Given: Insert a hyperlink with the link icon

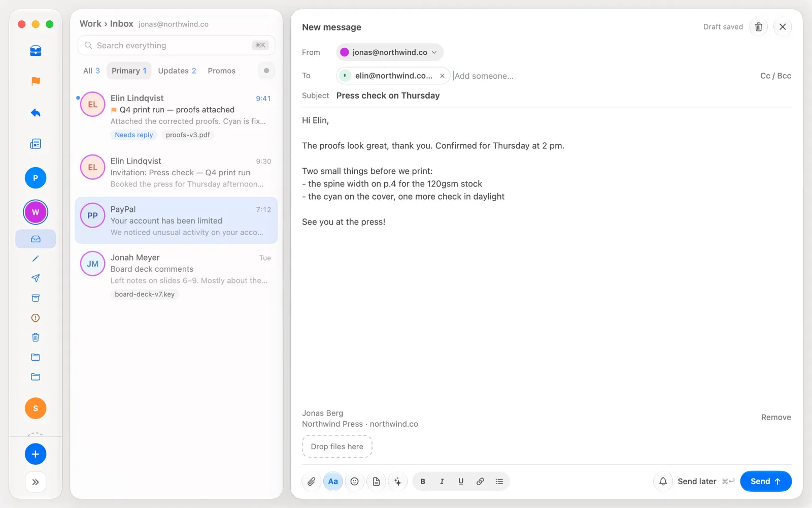Looking at the screenshot, I should pyautogui.click(x=480, y=482).
